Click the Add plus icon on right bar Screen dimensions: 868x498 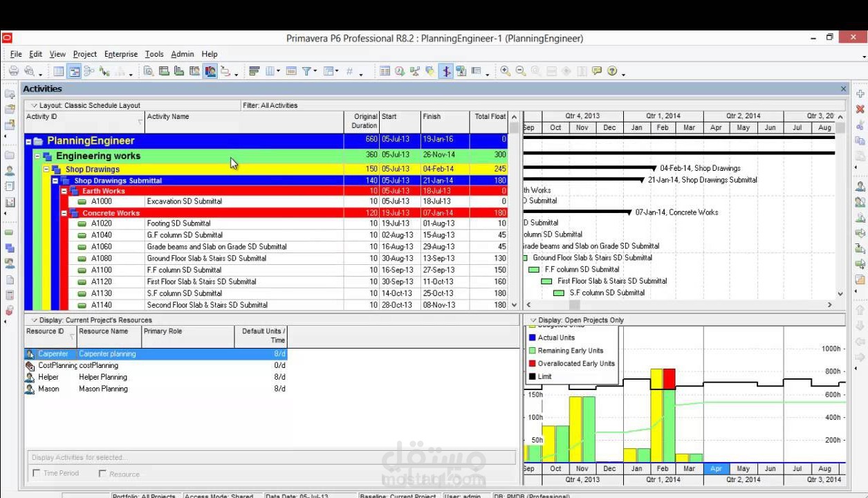[x=860, y=93]
